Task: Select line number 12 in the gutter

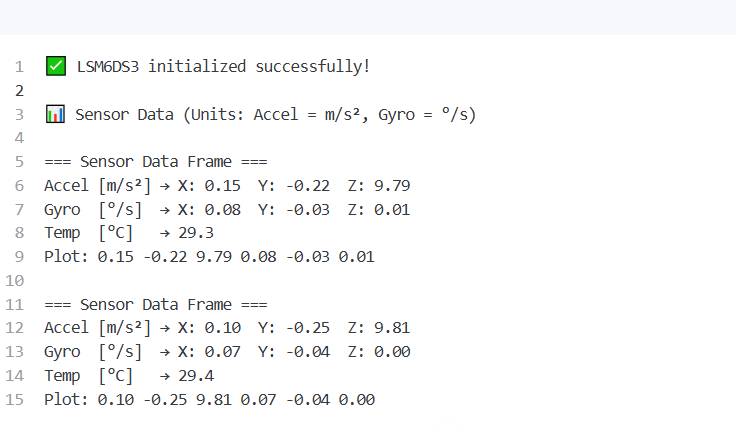Action: [x=15, y=328]
